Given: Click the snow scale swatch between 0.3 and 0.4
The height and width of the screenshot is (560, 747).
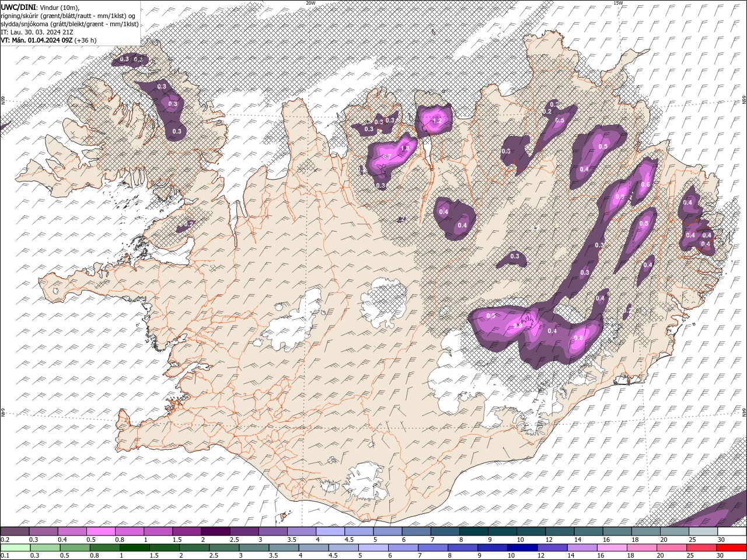Looking at the screenshot, I should point(44,531).
